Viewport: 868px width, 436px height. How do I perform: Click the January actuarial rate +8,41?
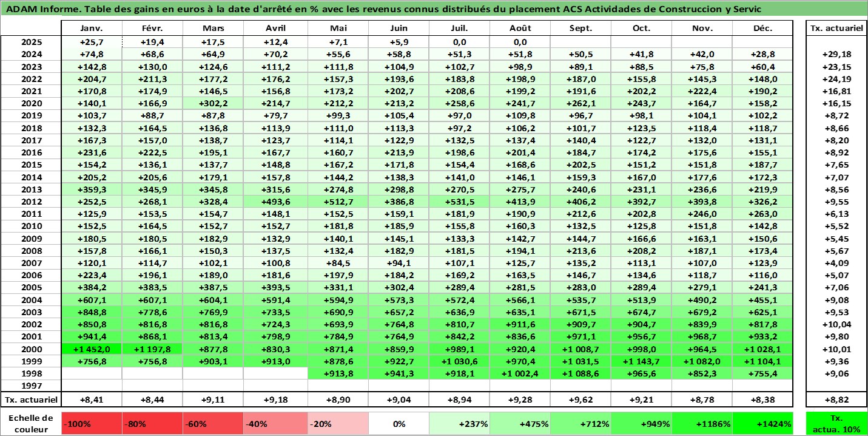[x=92, y=400]
